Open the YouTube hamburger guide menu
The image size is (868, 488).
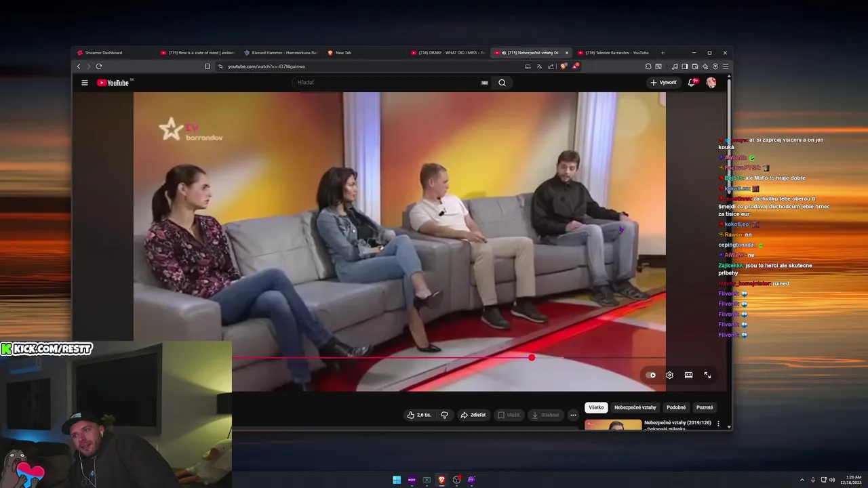click(85, 83)
